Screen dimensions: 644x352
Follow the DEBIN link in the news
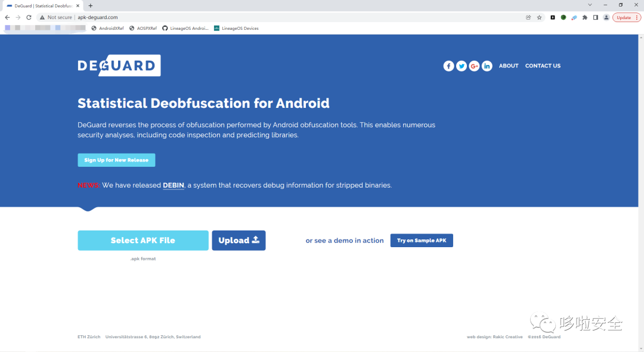(174, 185)
